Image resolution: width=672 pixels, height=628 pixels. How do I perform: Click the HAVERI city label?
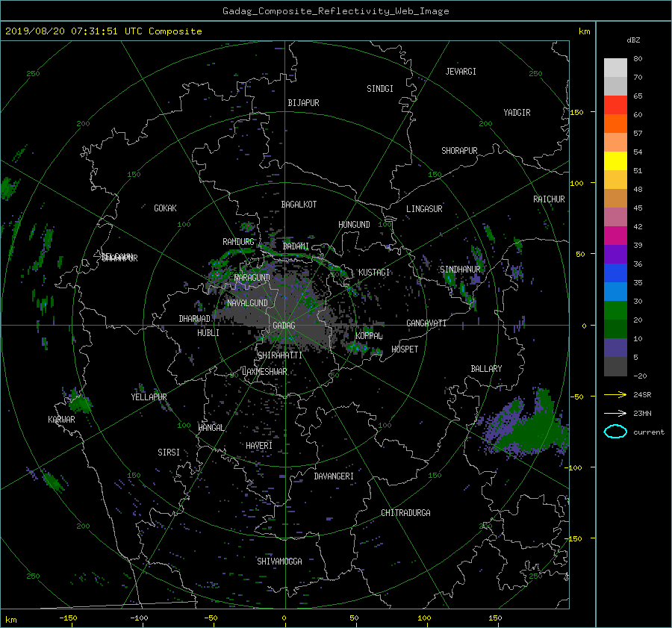point(259,446)
